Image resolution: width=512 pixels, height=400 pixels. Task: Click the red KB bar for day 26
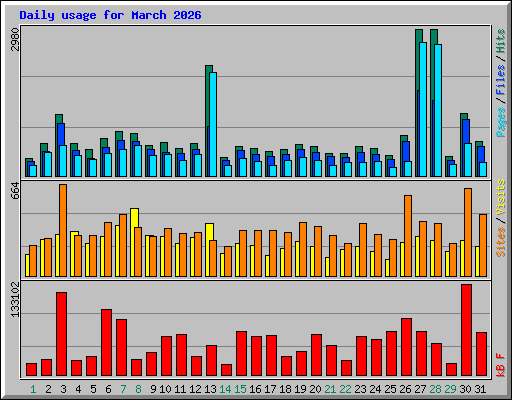pyautogui.click(x=406, y=347)
